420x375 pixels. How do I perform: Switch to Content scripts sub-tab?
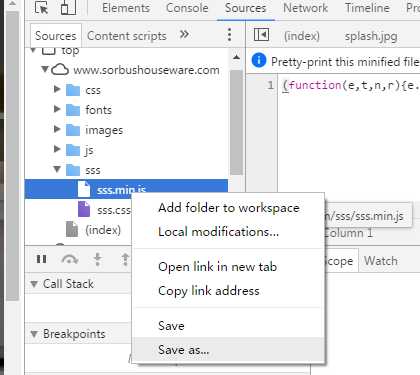(x=127, y=36)
